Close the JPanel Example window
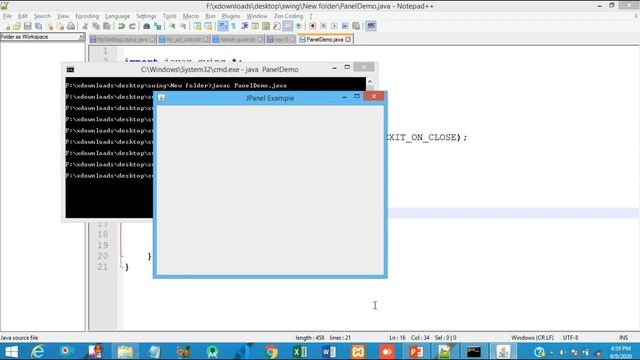The height and width of the screenshot is (360, 640). click(373, 96)
